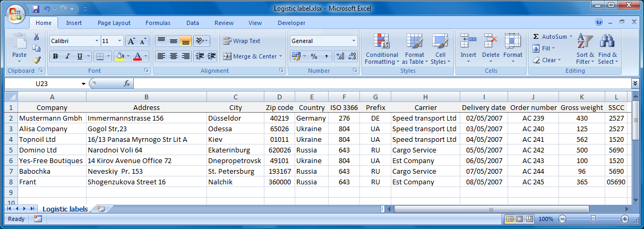Cut selection with scissors icon
Screen dimensions: 644x229
click(x=37, y=37)
